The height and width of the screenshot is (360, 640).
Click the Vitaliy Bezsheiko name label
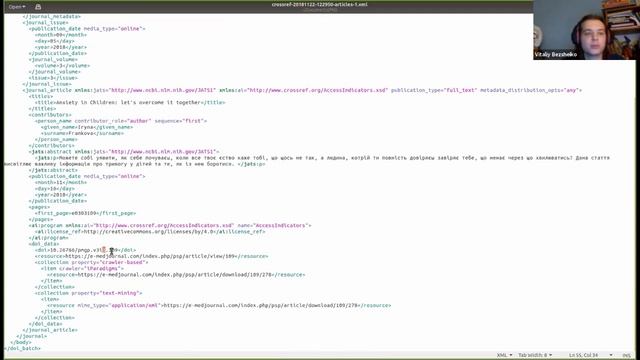556,54
